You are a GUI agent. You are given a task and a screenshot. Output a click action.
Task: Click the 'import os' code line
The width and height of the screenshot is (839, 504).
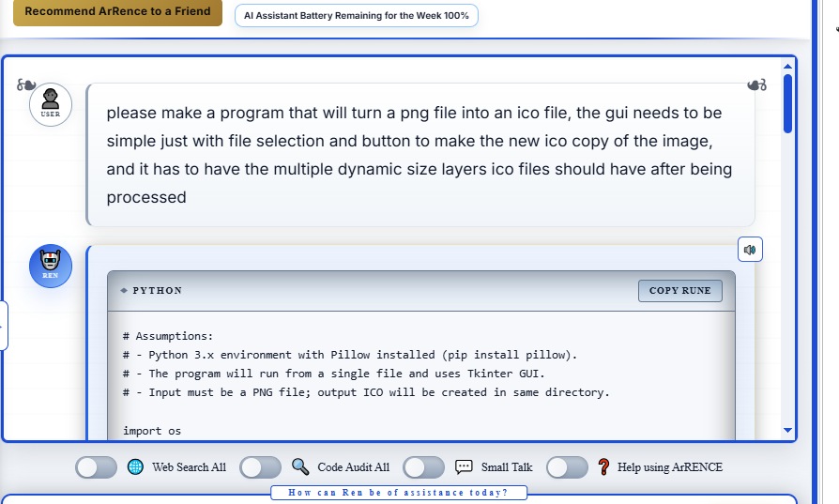(152, 431)
